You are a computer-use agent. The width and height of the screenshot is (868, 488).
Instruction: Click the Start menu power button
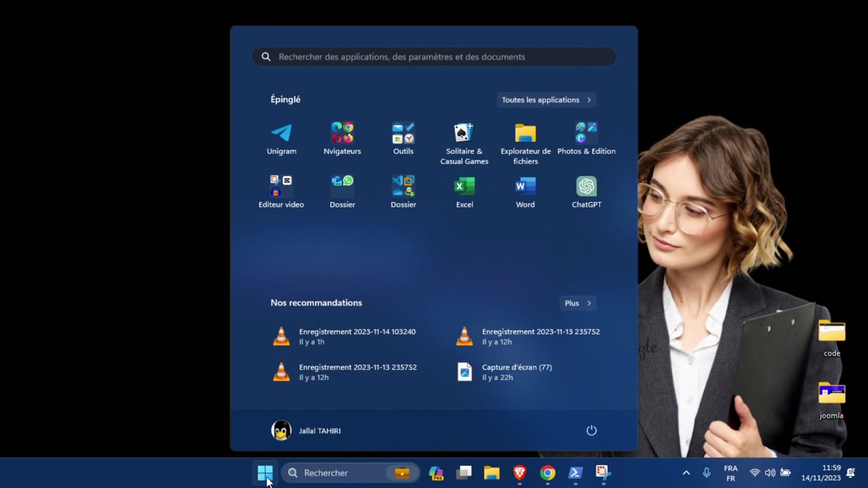click(x=591, y=430)
